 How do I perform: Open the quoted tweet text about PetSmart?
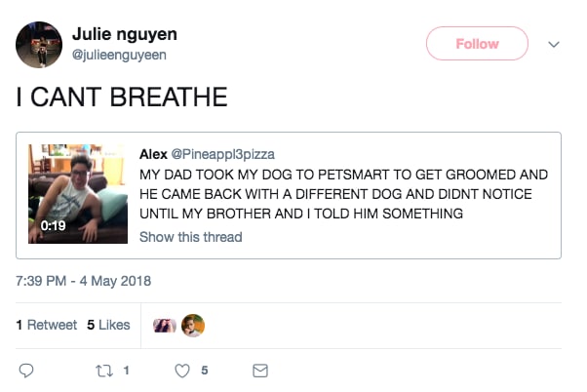343,193
